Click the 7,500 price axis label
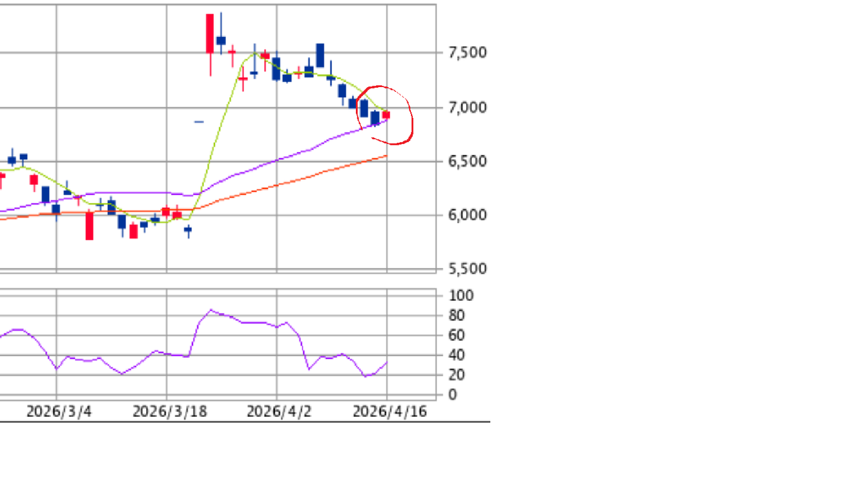The height and width of the screenshot is (504, 858). [467, 53]
